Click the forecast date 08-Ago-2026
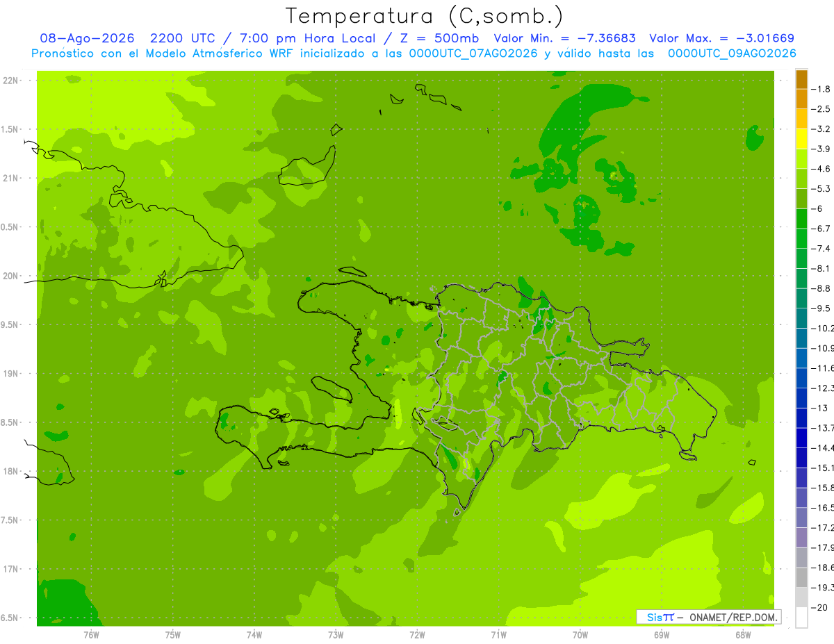Screen dimensions: 834x644 88,38
